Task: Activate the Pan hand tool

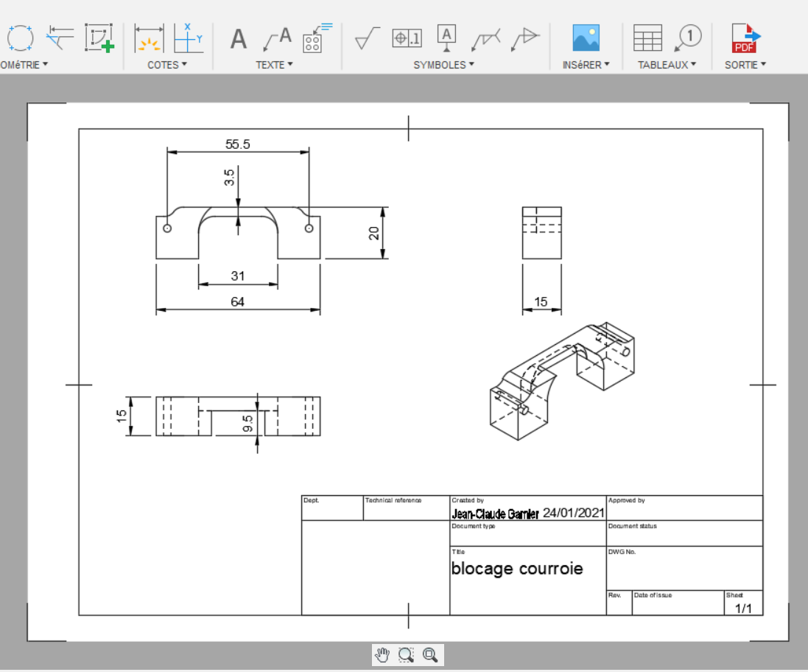Action: 382,655
